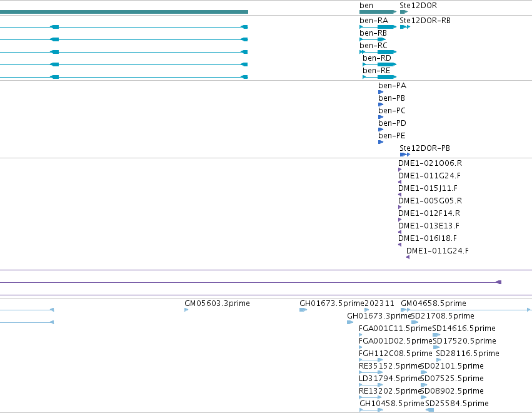
Task: Click the ben-RC transcript label
Action: 373,46
